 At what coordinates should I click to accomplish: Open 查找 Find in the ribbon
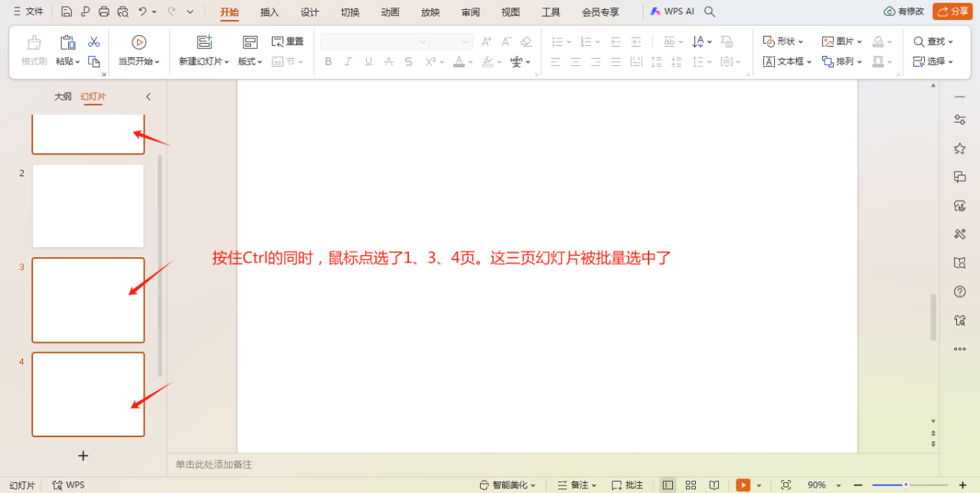coord(933,41)
